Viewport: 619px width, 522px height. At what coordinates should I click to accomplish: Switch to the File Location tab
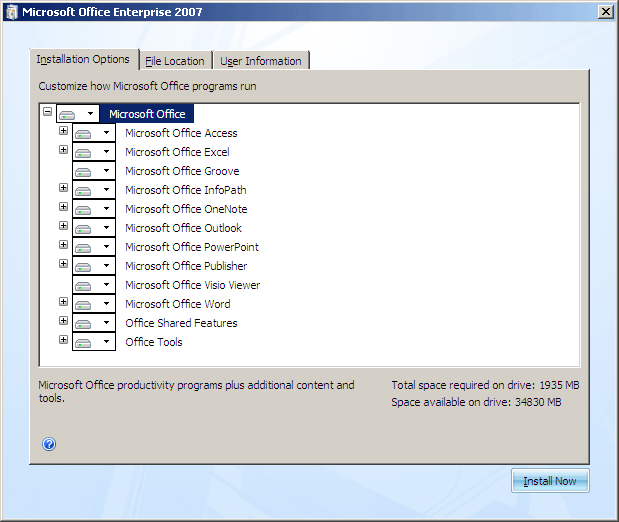click(175, 61)
